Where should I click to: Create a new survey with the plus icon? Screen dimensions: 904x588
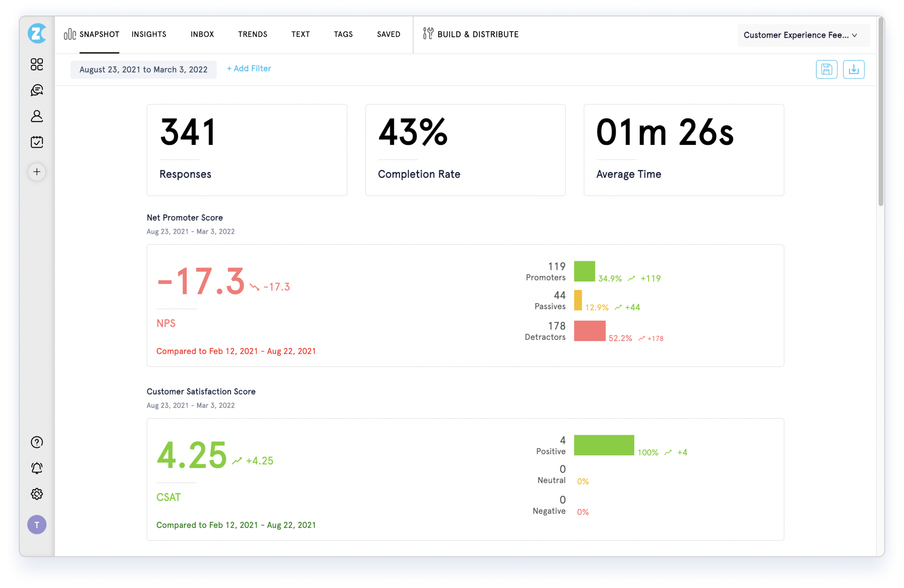coord(37,172)
